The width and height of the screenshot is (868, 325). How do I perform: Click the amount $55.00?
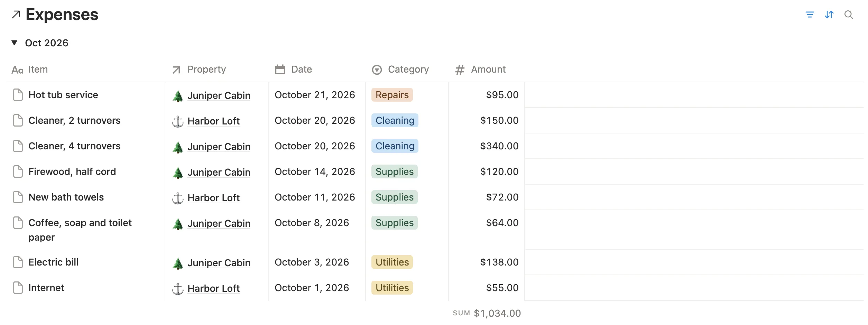[x=502, y=288]
